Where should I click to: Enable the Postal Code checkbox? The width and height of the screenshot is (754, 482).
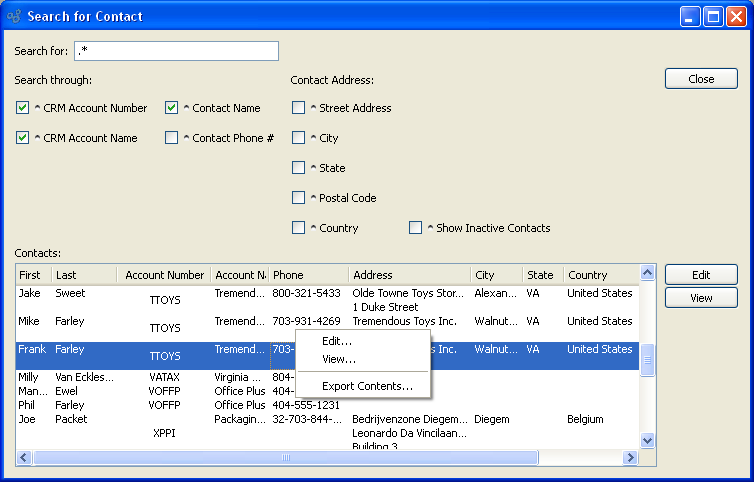tap(299, 198)
